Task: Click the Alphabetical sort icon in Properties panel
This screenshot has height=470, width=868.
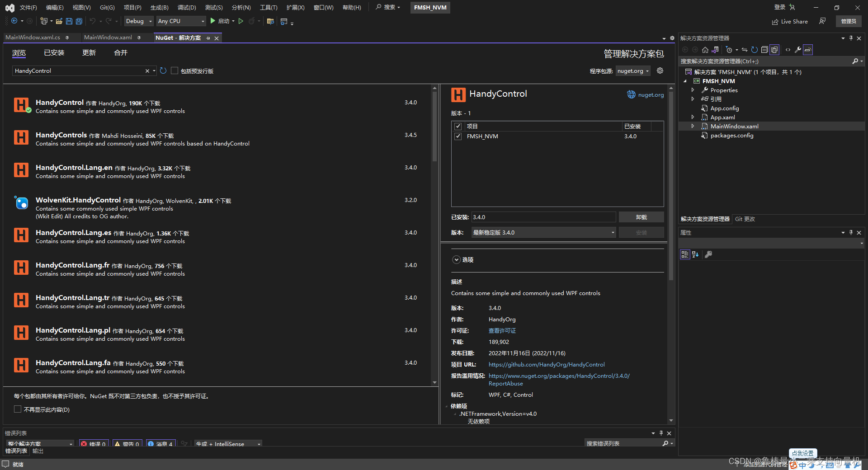Action: pos(695,254)
